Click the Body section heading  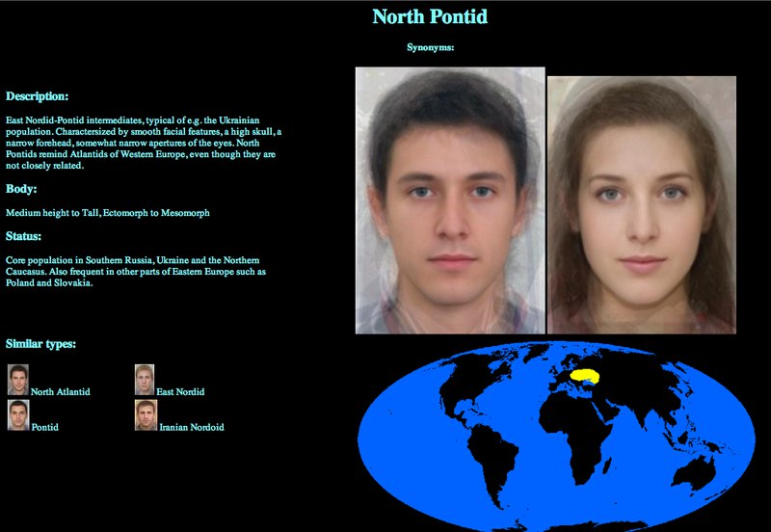[x=21, y=189]
